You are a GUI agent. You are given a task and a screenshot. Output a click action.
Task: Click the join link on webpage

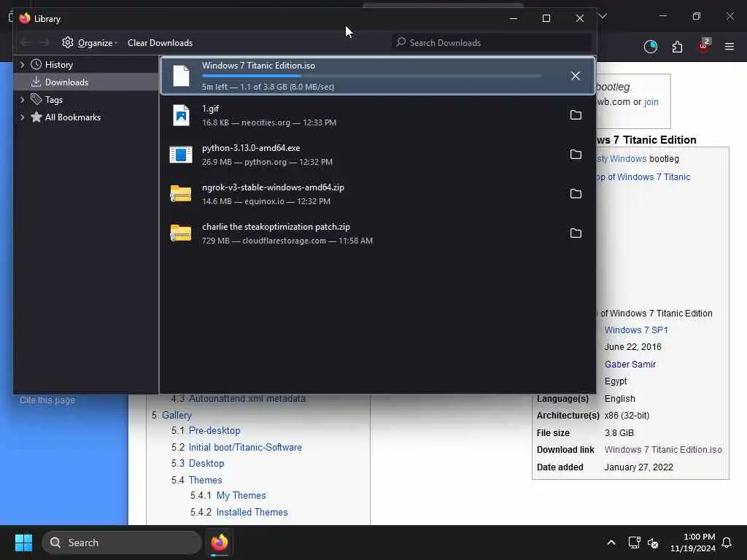click(x=651, y=102)
